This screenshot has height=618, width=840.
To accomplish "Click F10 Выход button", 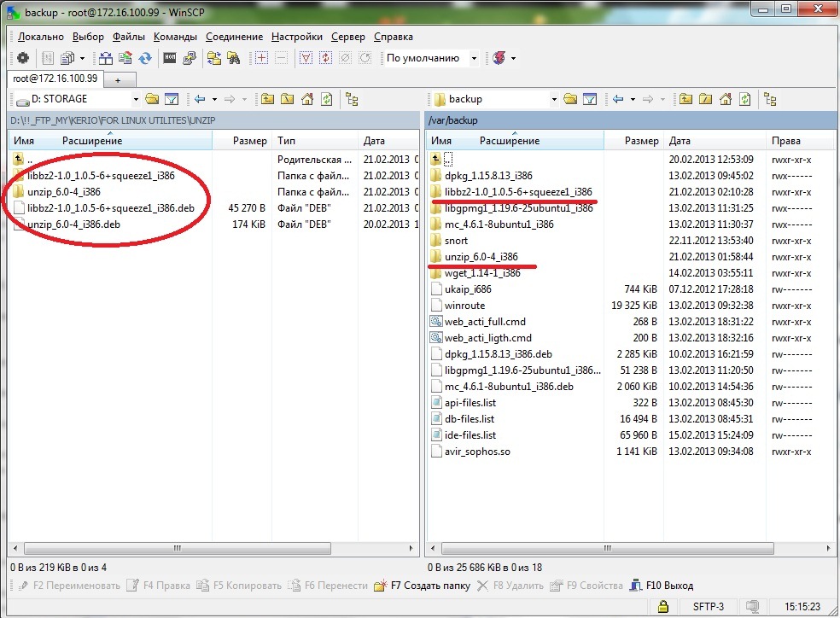I will click(x=661, y=586).
